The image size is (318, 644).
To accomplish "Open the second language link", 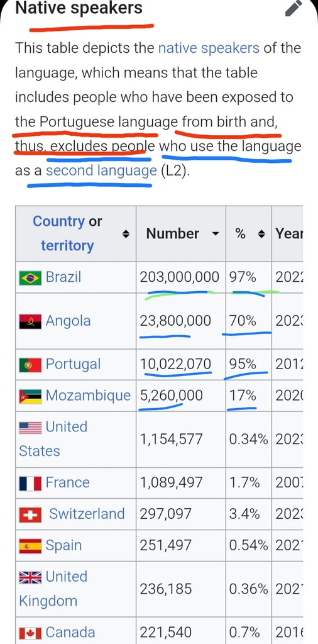I will pyautogui.click(x=101, y=170).
